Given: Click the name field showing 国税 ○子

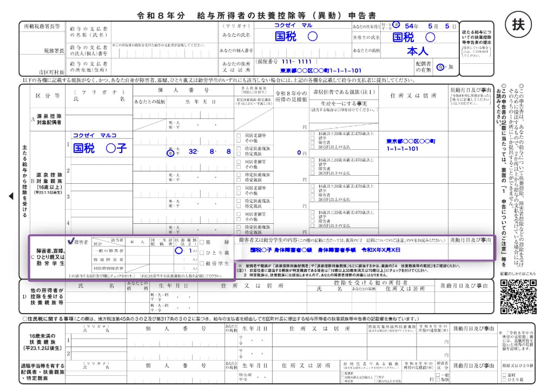Looking at the screenshot, I should [x=99, y=148].
